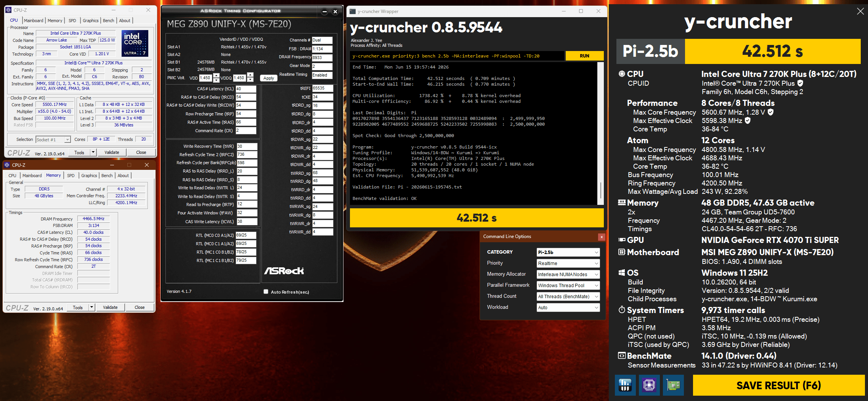The image size is (868, 401).
Task: Click the y-cruncher command line input field
Action: [x=457, y=56]
